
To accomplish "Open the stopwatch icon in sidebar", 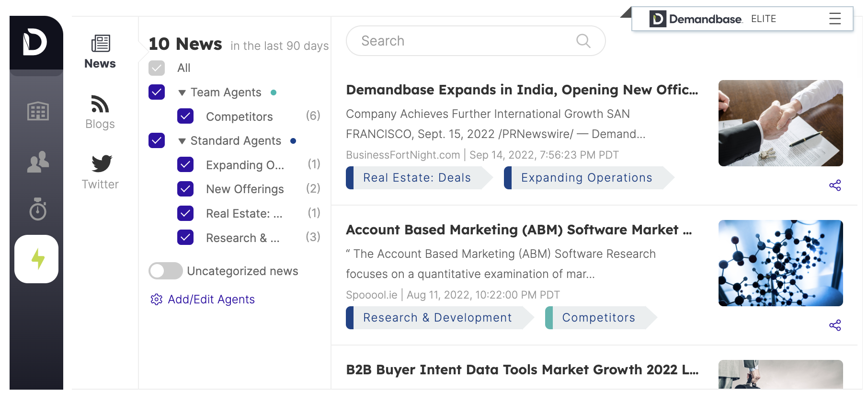I will click(38, 209).
